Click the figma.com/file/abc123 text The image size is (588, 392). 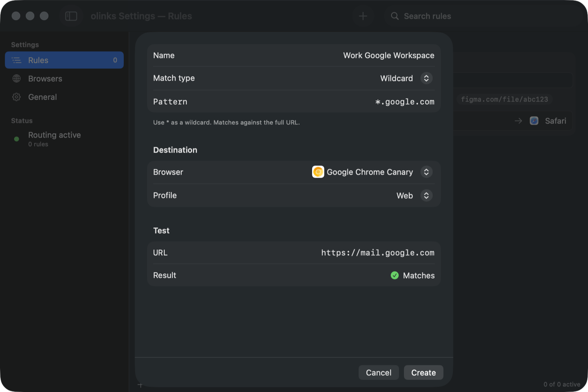504,99
